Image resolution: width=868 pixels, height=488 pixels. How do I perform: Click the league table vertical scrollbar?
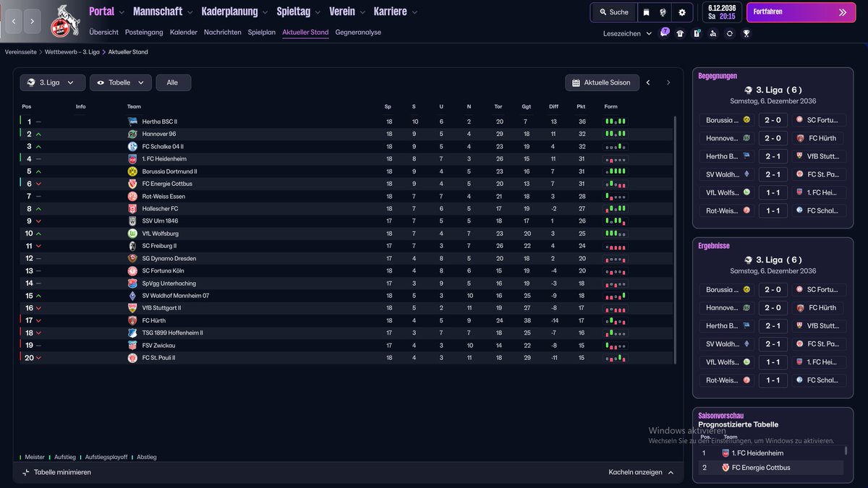pos(676,239)
